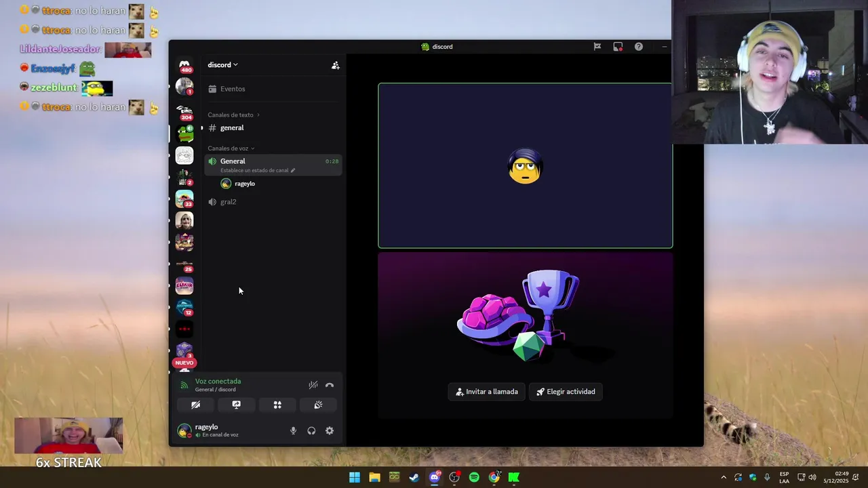Open the black server icon with red dots
This screenshot has width=868, height=488.
(184, 329)
